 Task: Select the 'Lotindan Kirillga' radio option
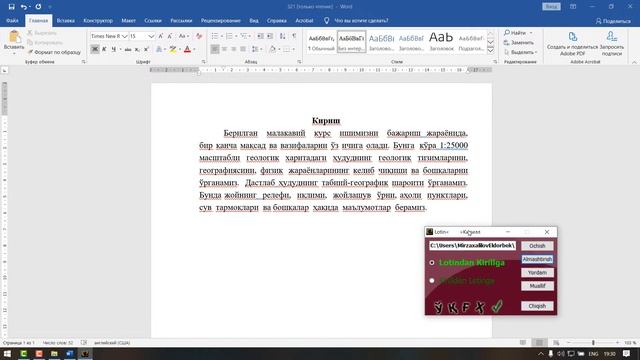[x=432, y=262]
